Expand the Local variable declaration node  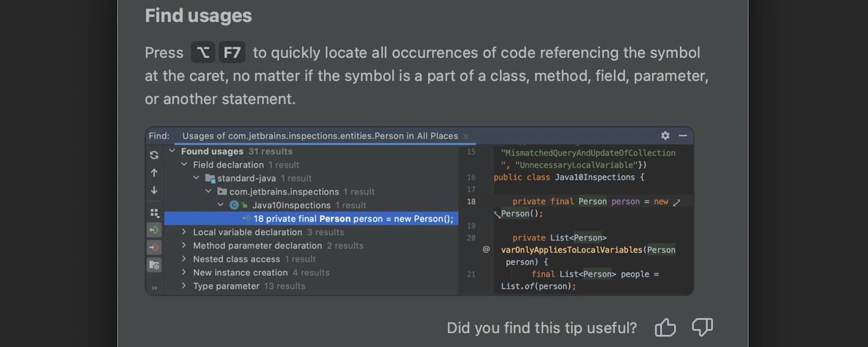pyautogui.click(x=184, y=232)
